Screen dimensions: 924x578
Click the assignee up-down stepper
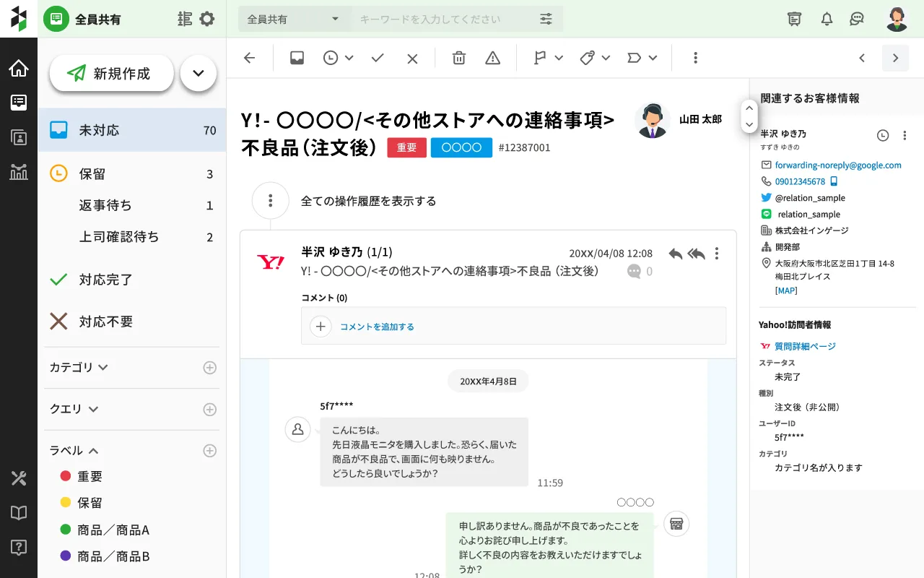coord(749,116)
